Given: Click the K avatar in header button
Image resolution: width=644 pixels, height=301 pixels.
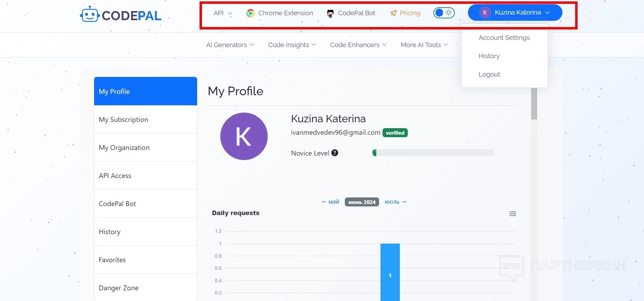Looking at the screenshot, I should pos(485,12).
